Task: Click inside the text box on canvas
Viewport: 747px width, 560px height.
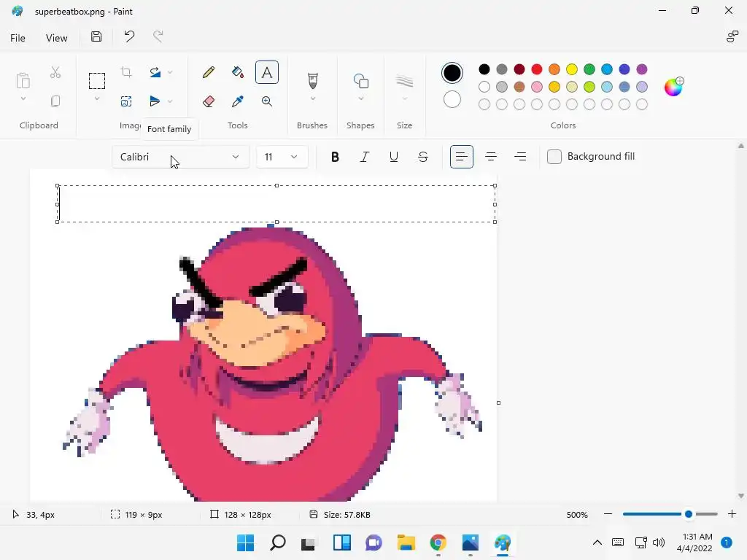Action: click(x=276, y=204)
